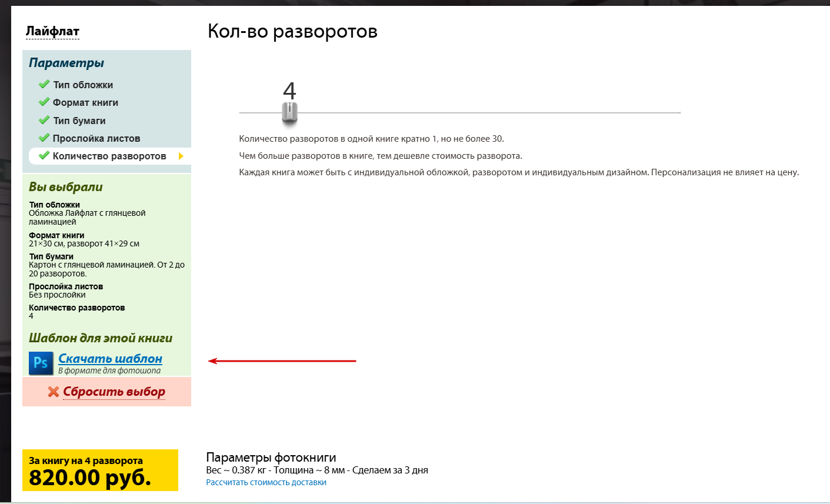The width and height of the screenshot is (830, 504).
Task: Click the spreads count slider handle
Action: [x=289, y=112]
